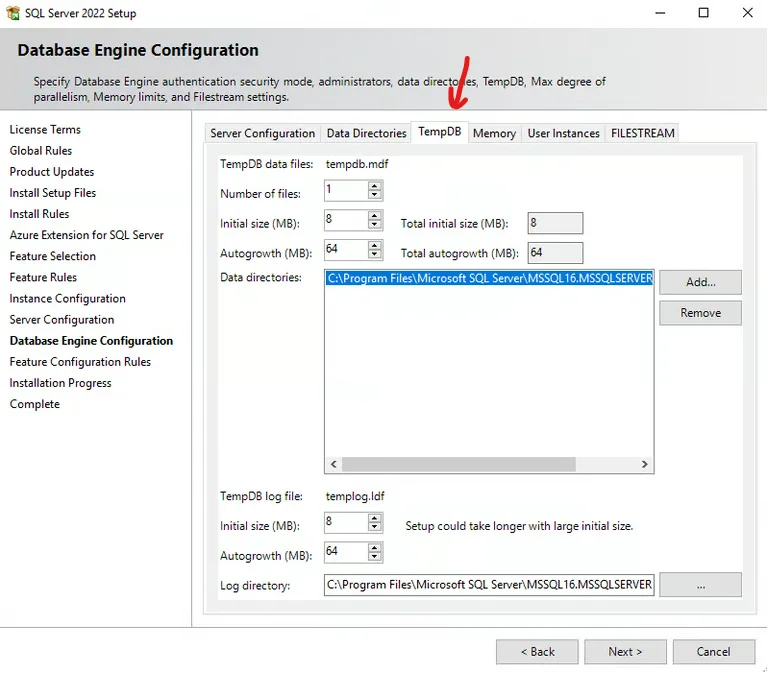Increase data file Initial size spinner
The width and height of the screenshot is (773, 682).
click(x=375, y=216)
